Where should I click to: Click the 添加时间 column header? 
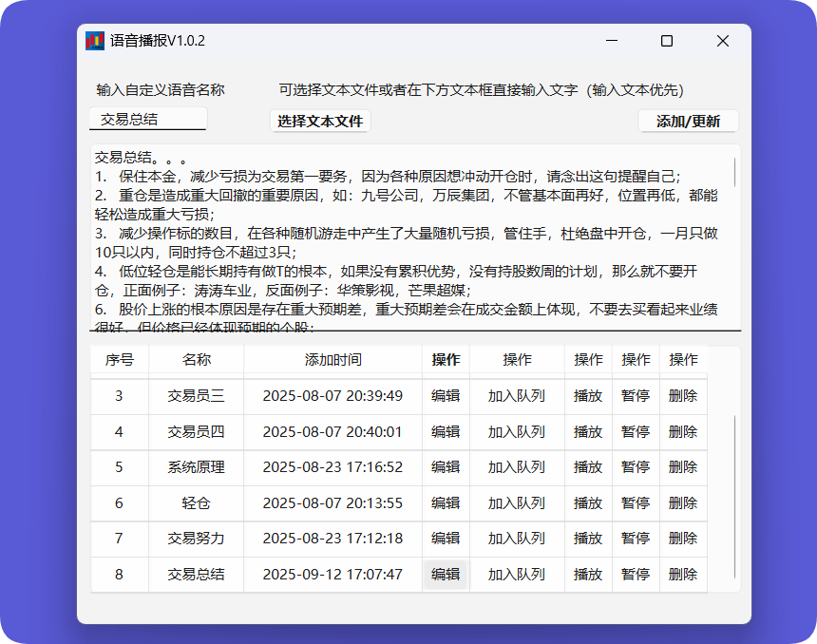332,360
